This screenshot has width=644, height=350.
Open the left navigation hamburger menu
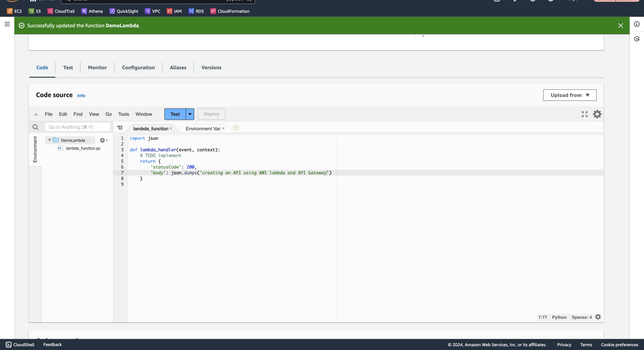point(7,24)
